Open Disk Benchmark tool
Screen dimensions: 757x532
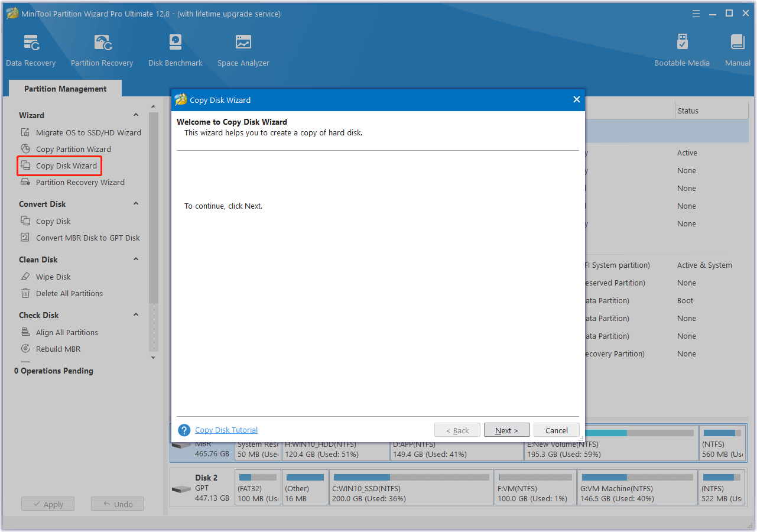[176, 50]
